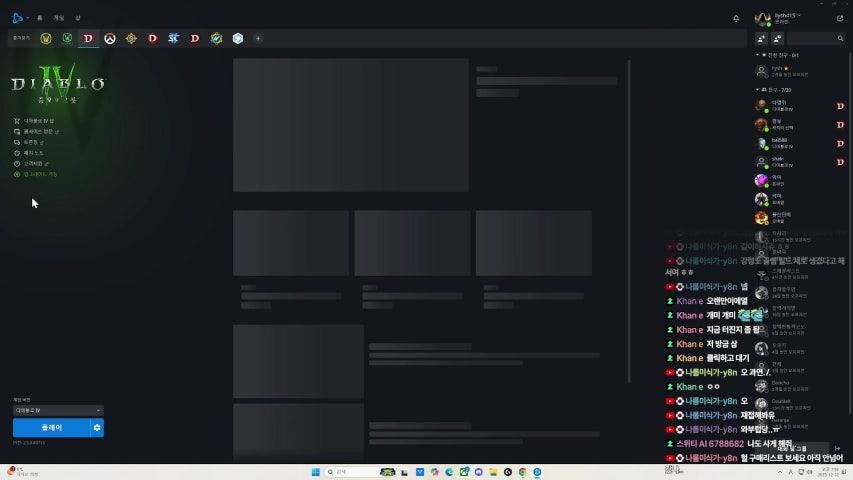Viewport: 853px width, 480px height.
Task: Select the friend with the purple gem avatar
Action: pos(762,180)
